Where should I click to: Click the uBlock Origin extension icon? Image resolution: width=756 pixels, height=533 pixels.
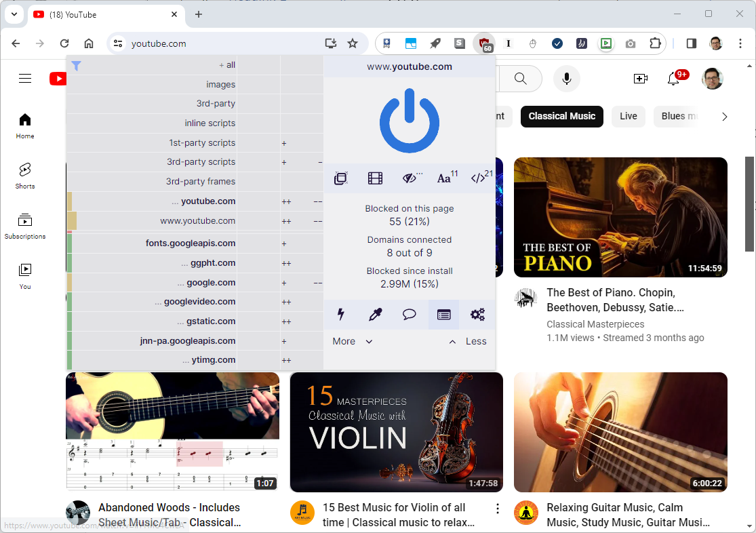point(485,44)
